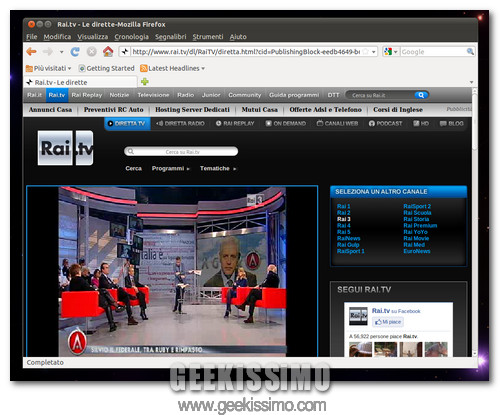
Task: Open the Getting Started bookmark
Action: tap(106, 68)
